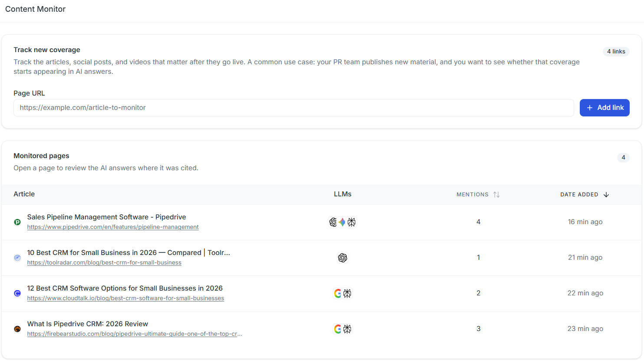Click the Pipedrive favicon beside Sales Pipeline Management

click(17, 222)
